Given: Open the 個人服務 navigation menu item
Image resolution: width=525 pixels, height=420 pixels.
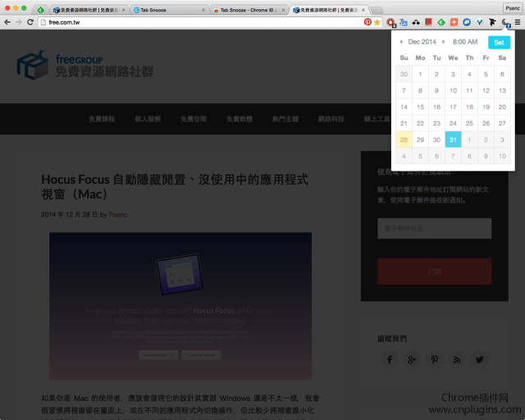Looking at the screenshot, I should [x=148, y=119].
